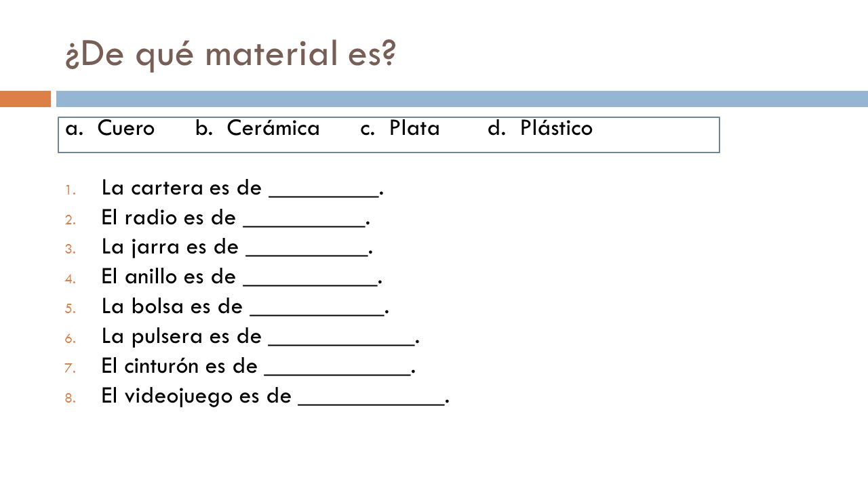Screen dimensions: 868x488
Task: Click the blank after 'El anillo es de'
Action: (x=310, y=283)
